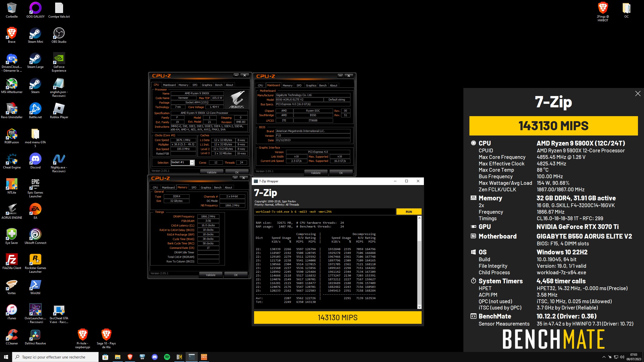Launch CCleaner desktop shortcut
This screenshot has width=644, height=362.
point(12,337)
